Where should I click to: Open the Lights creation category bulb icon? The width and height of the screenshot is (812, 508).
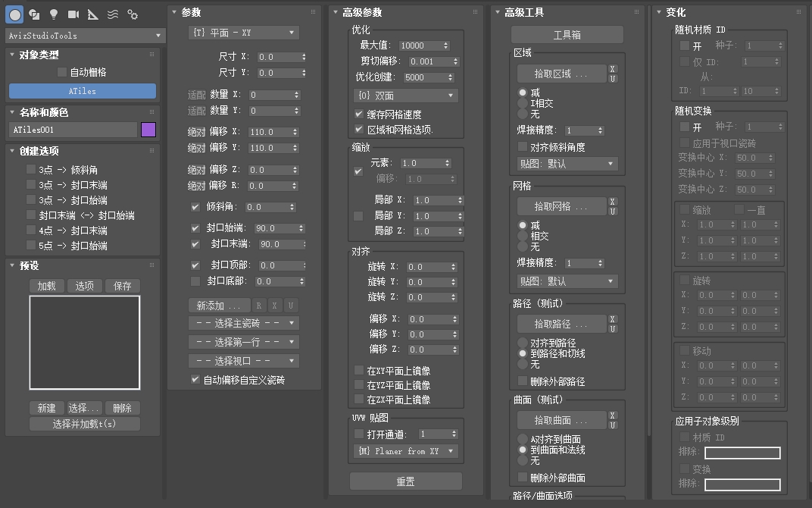pos(54,14)
